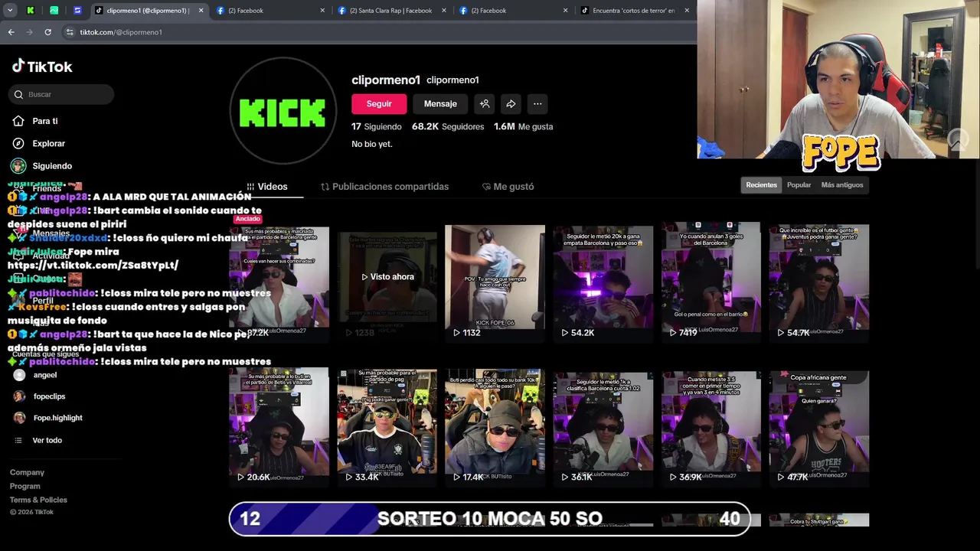Select the Popular sort option

click(799, 185)
